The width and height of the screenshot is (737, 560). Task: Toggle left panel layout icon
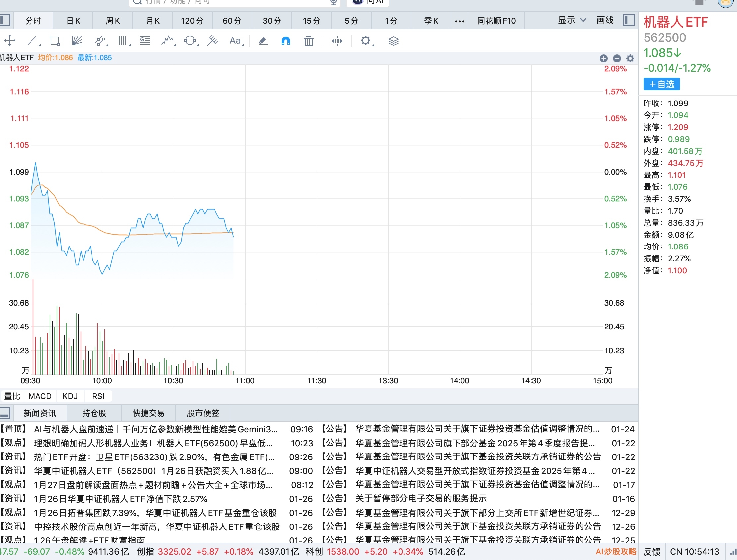click(x=5, y=20)
